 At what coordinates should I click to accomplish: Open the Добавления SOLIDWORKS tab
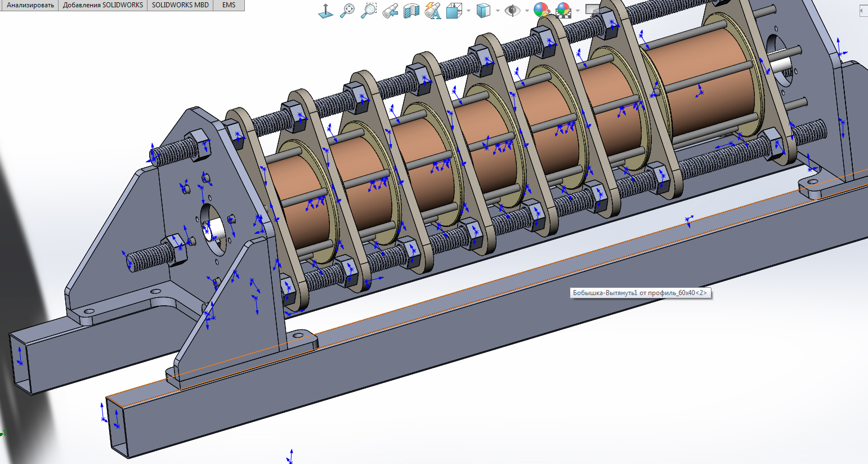103,5
